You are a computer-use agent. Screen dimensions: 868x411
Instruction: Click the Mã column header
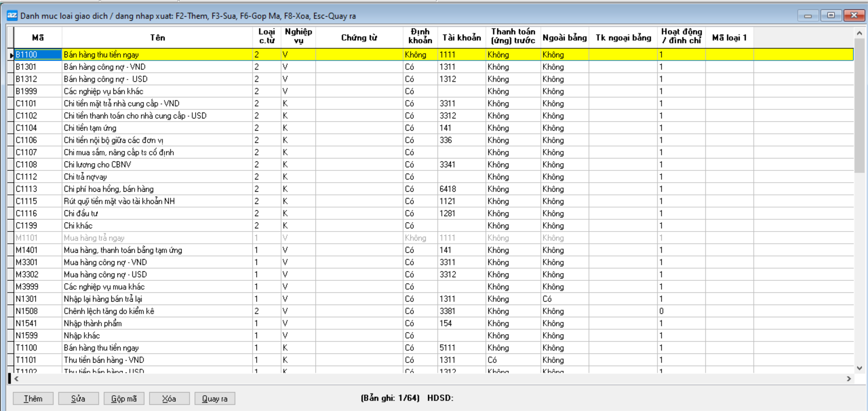point(38,38)
